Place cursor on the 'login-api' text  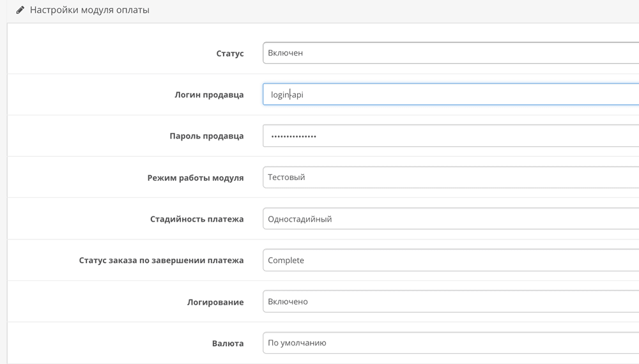(x=287, y=95)
